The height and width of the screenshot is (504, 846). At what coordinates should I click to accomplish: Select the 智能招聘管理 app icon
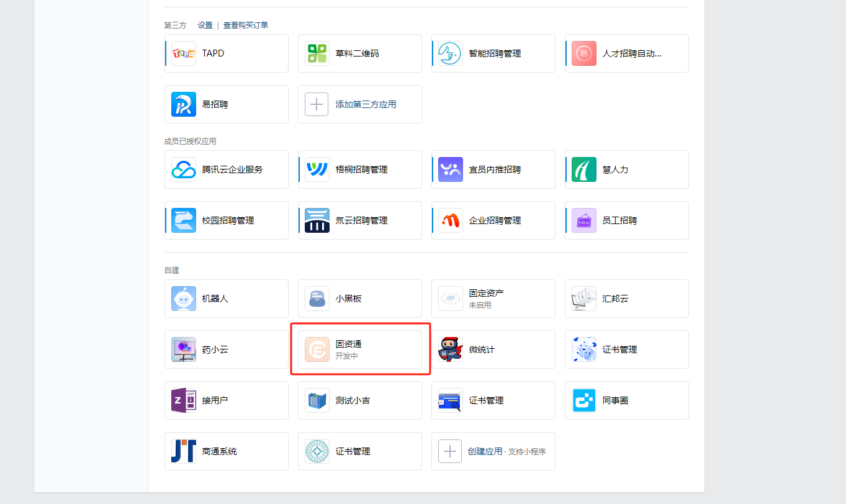pos(451,53)
